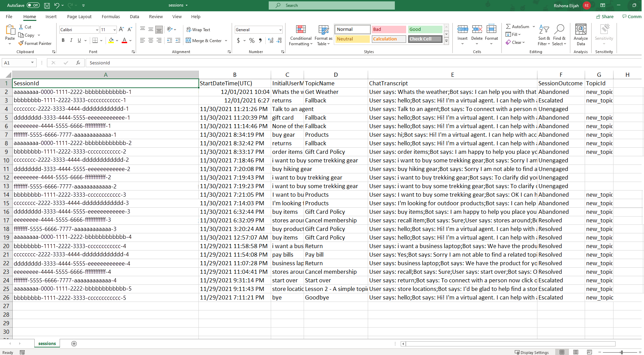The height and width of the screenshot is (355, 644).
Task: Click Increase Decimal icon
Action: 271,40
